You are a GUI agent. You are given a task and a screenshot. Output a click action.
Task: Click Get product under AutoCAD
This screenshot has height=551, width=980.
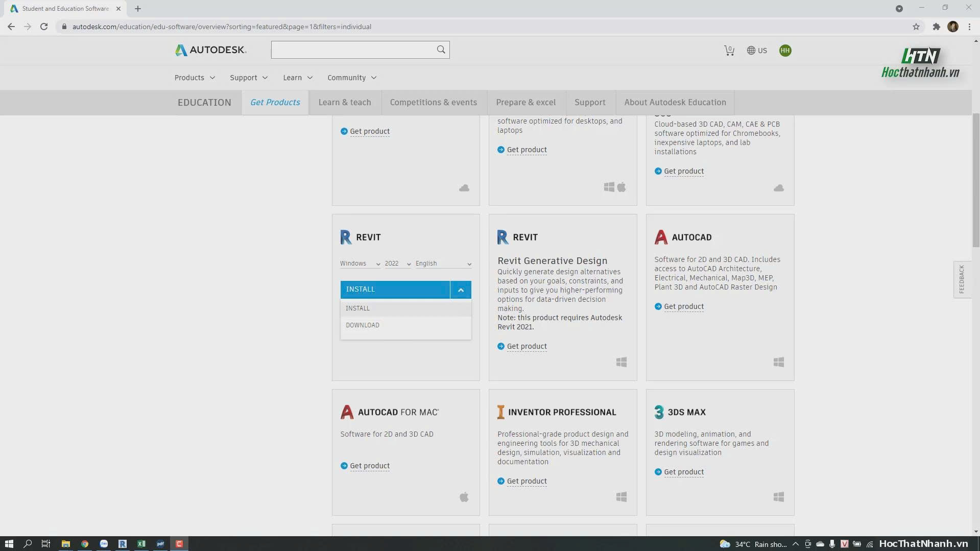(x=684, y=306)
